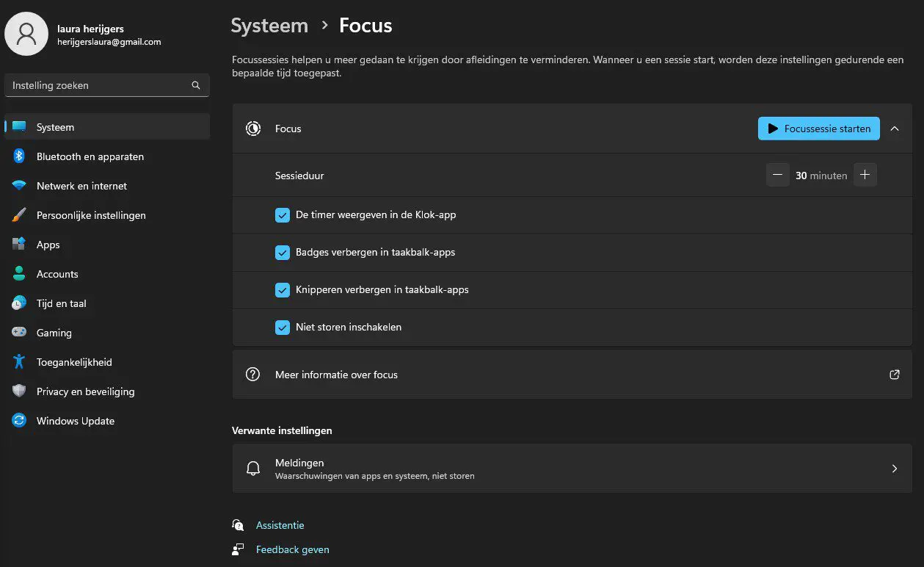The image size is (924, 567).
Task: Click the question mark help icon
Action: [253, 375]
